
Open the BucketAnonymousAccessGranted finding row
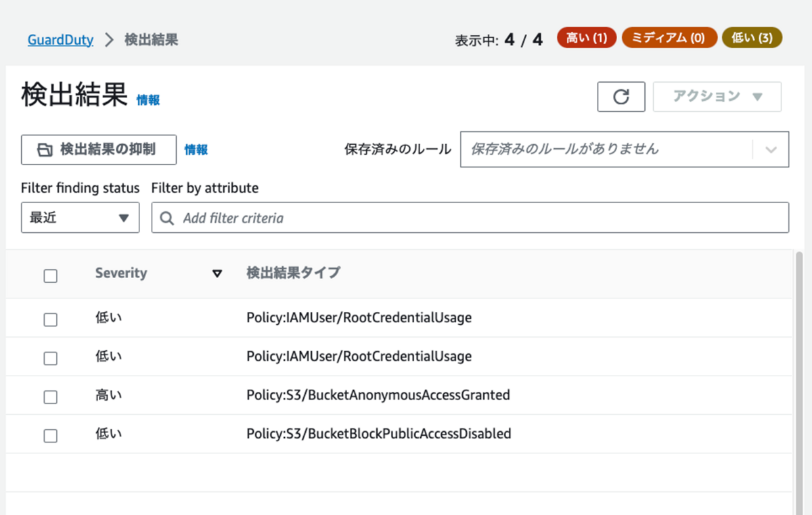tap(378, 395)
